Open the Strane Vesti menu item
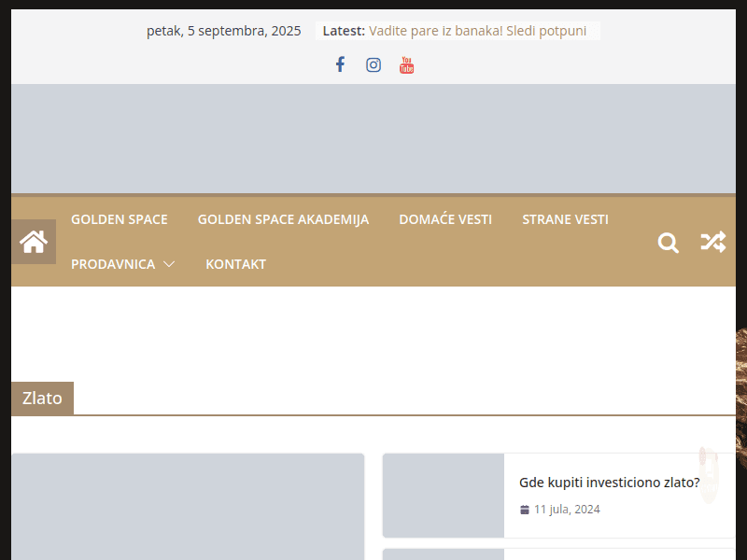747x560 pixels. (565, 219)
